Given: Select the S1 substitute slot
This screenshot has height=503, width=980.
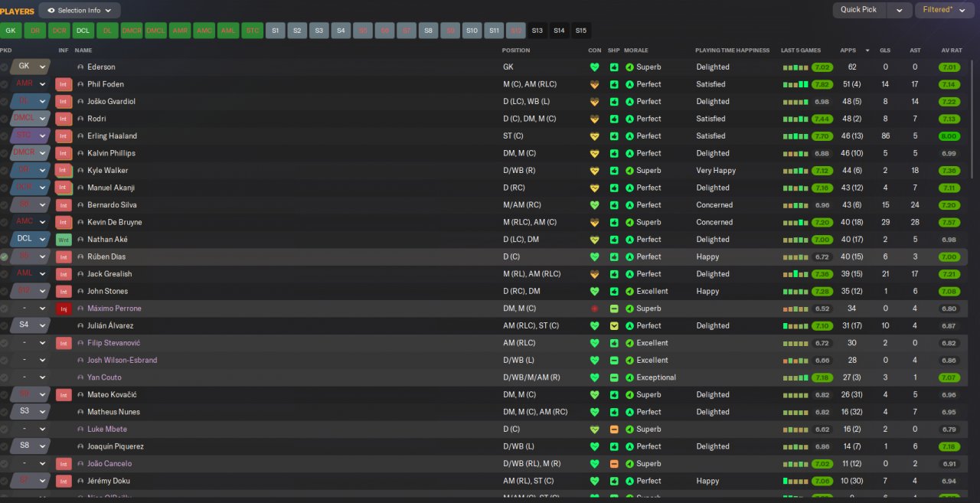Looking at the screenshot, I should 275,31.
